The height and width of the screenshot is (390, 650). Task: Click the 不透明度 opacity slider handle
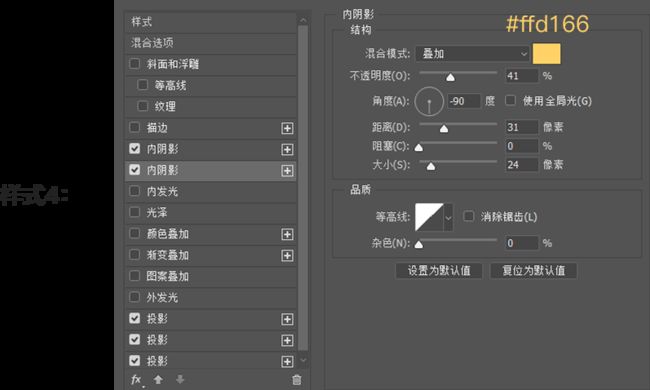(450, 77)
